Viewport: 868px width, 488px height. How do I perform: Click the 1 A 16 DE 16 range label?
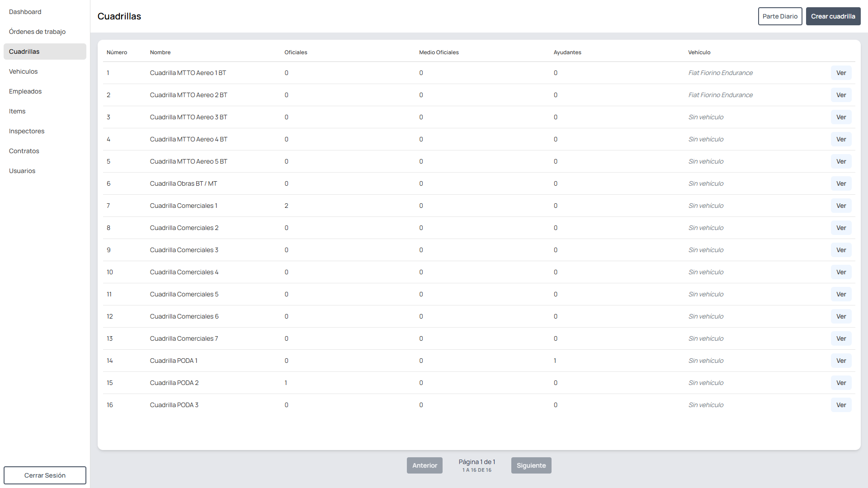tap(477, 470)
